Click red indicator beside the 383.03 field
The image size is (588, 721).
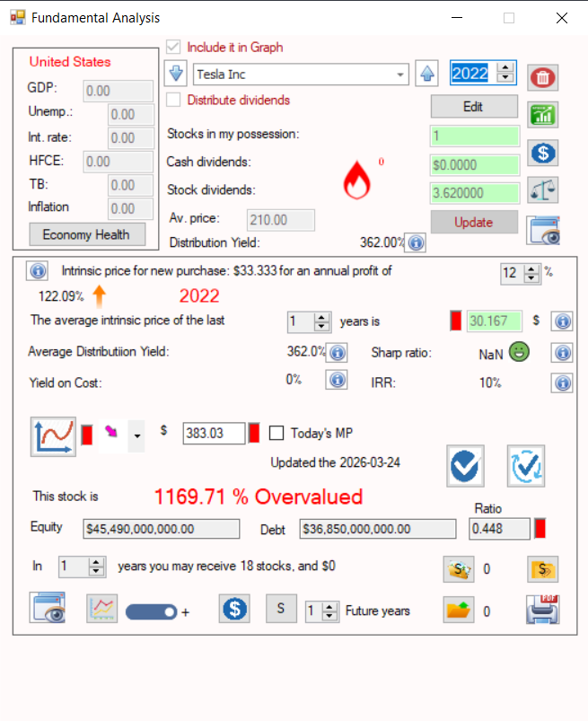[x=254, y=433]
